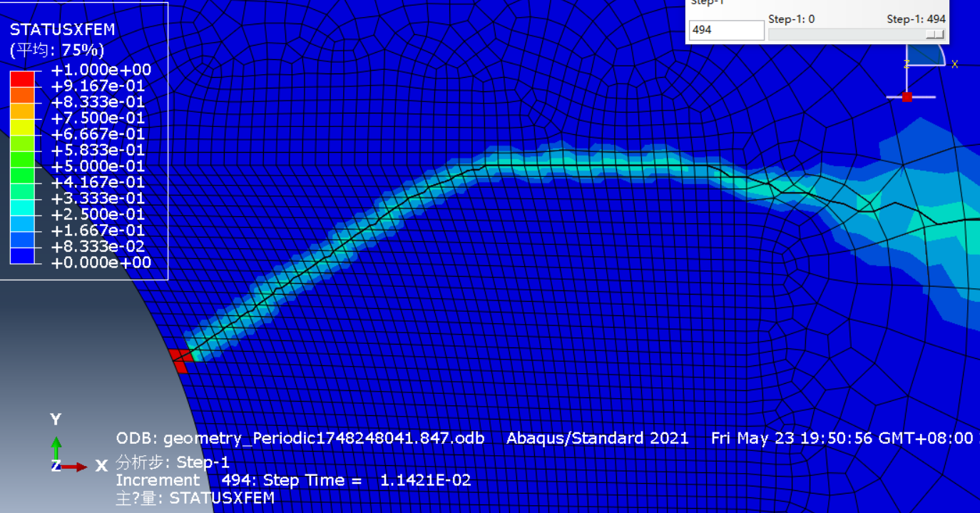This screenshot has height=513, width=980.
Task: Click the green Y axis of the view triad
Action: click(56, 449)
